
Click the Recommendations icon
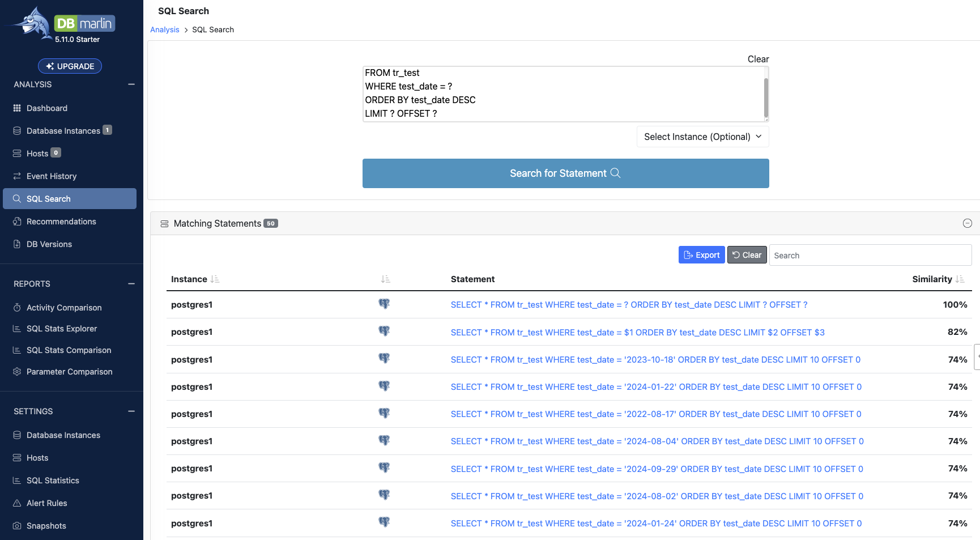[17, 222]
